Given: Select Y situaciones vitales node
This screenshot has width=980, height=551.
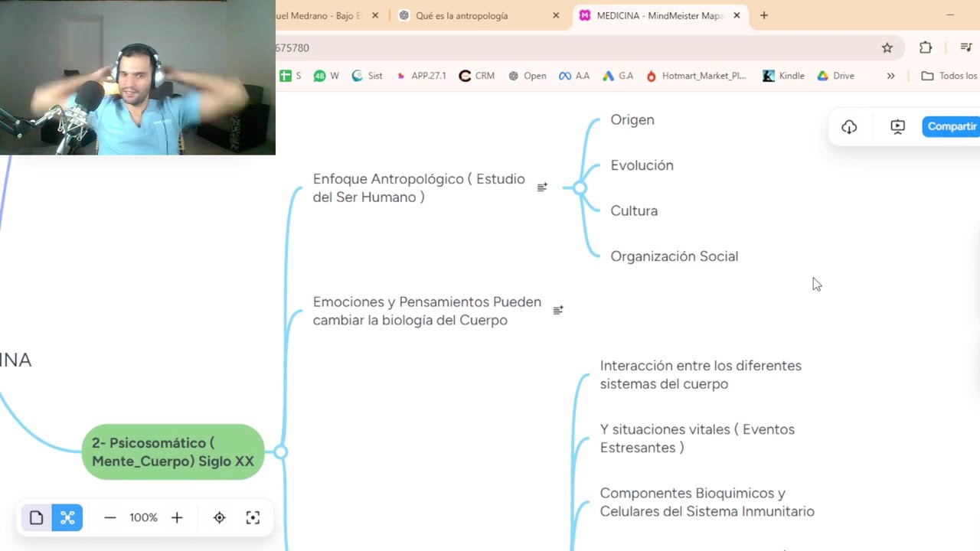Looking at the screenshot, I should point(697,439).
